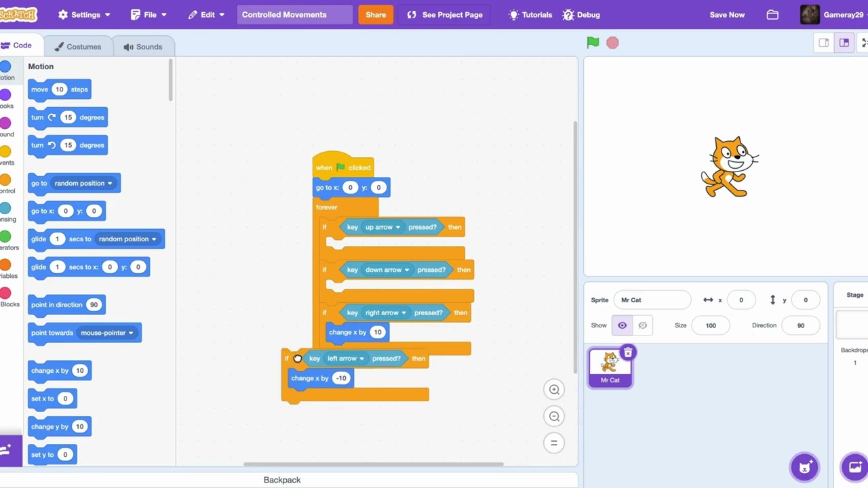Select the Control category circle
Image resolution: width=868 pixels, height=488 pixels.
(5, 180)
